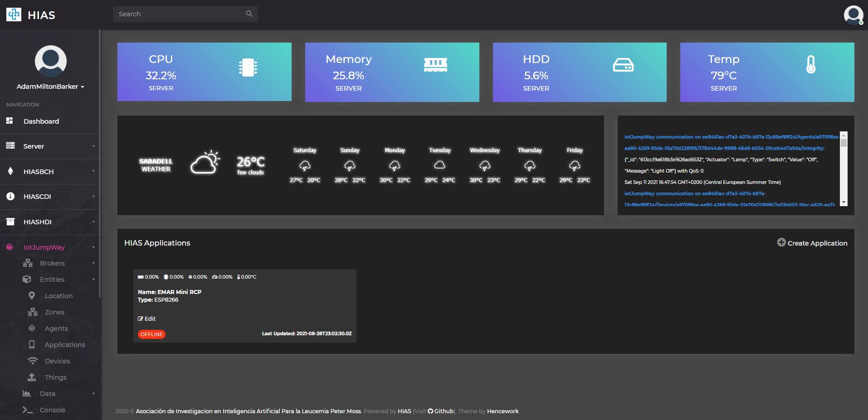Click the Edit link on EMAR Mini RCP
Screen dimensions: 868x420
(147, 319)
